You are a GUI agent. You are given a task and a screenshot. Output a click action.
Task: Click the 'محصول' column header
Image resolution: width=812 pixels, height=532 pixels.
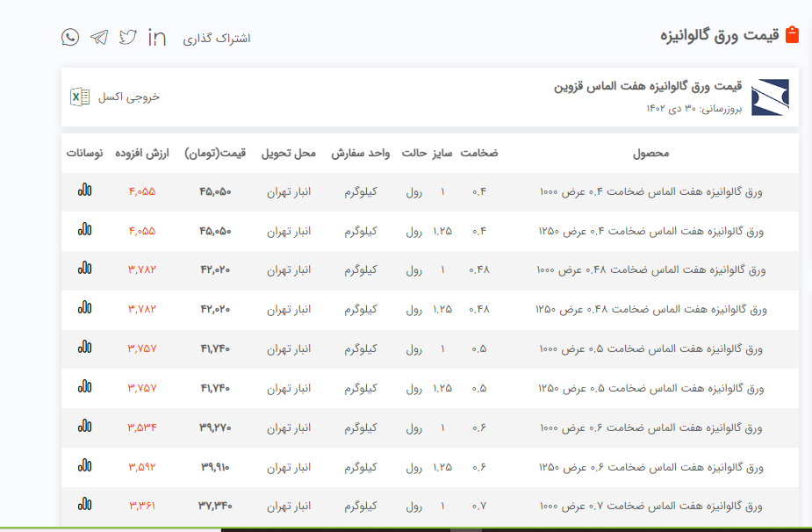[x=650, y=153]
